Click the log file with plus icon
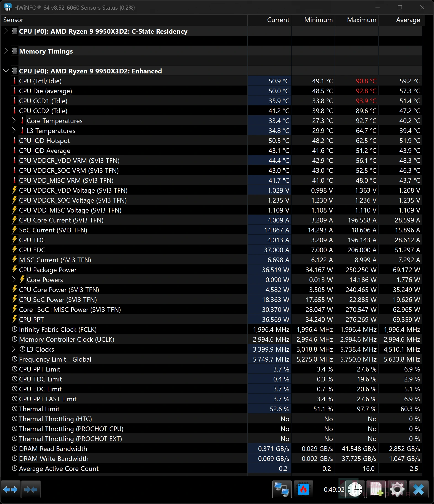The height and width of the screenshot is (504, 434). [376, 489]
